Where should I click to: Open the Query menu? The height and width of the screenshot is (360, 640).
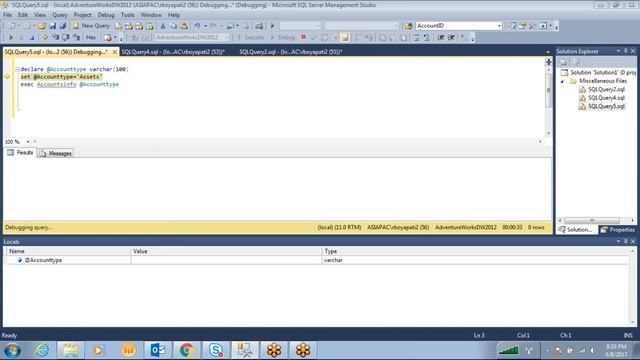pos(60,15)
